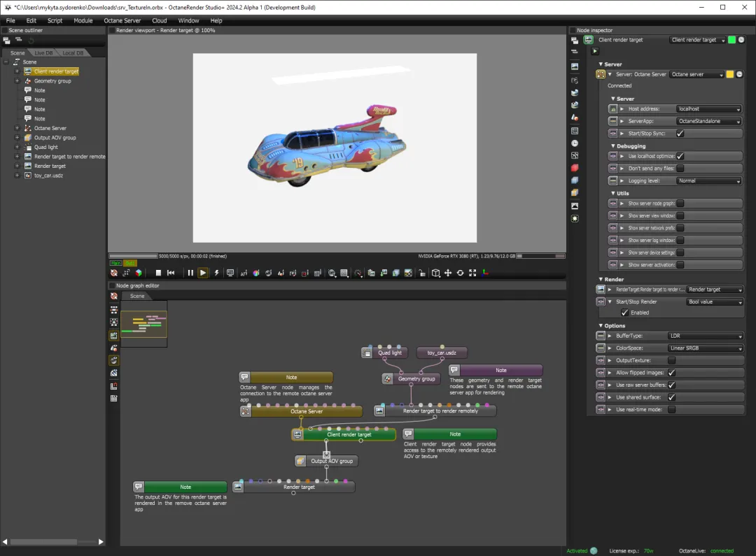Select toy_car.usdz in scene outliner
This screenshot has height=556, width=756.
(x=48, y=176)
